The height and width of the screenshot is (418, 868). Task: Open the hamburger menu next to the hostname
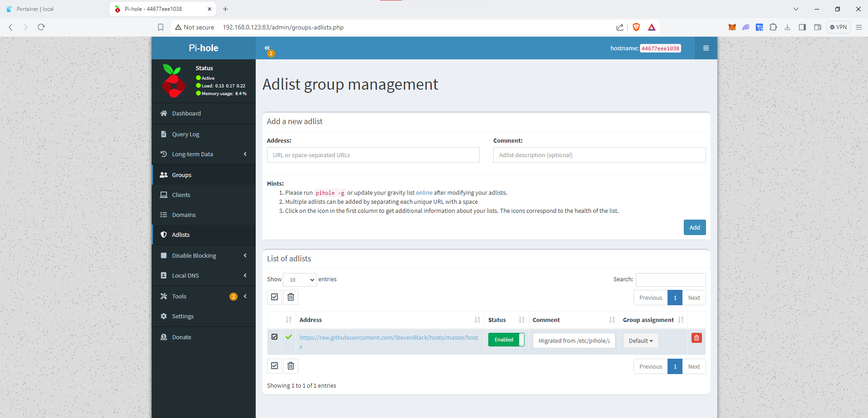706,48
